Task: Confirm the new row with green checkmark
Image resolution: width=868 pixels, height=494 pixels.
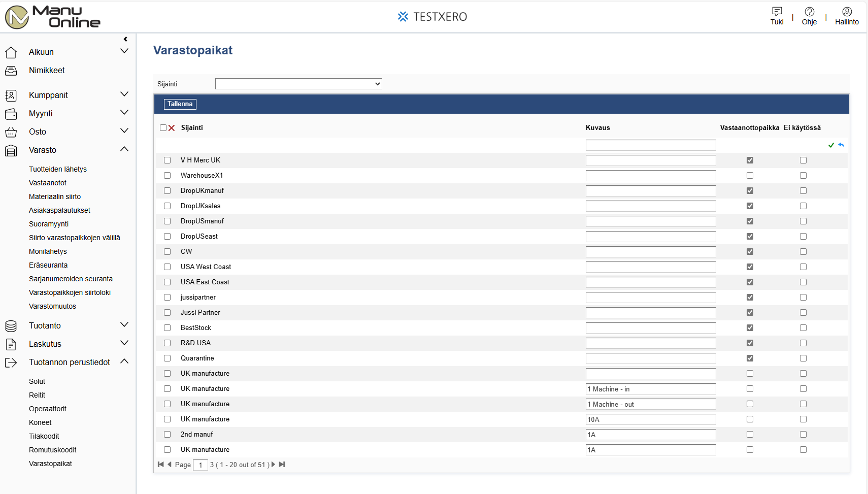Action: 831,145
